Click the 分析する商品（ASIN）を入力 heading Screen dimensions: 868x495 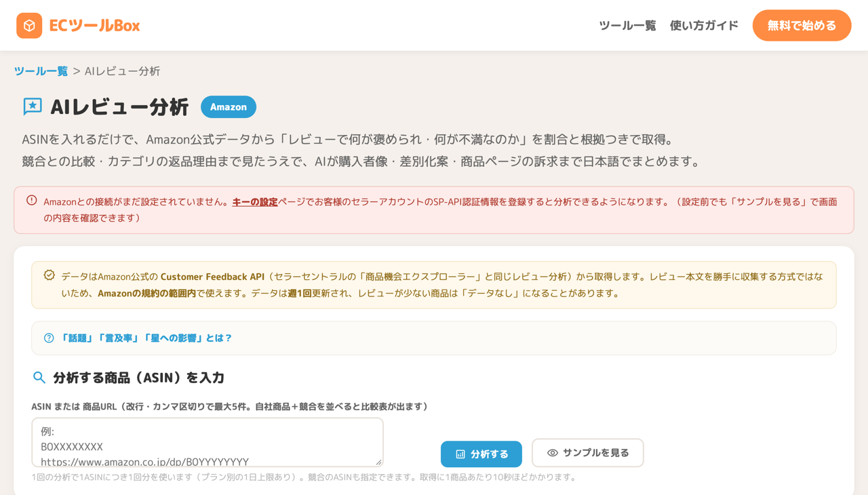click(x=138, y=378)
